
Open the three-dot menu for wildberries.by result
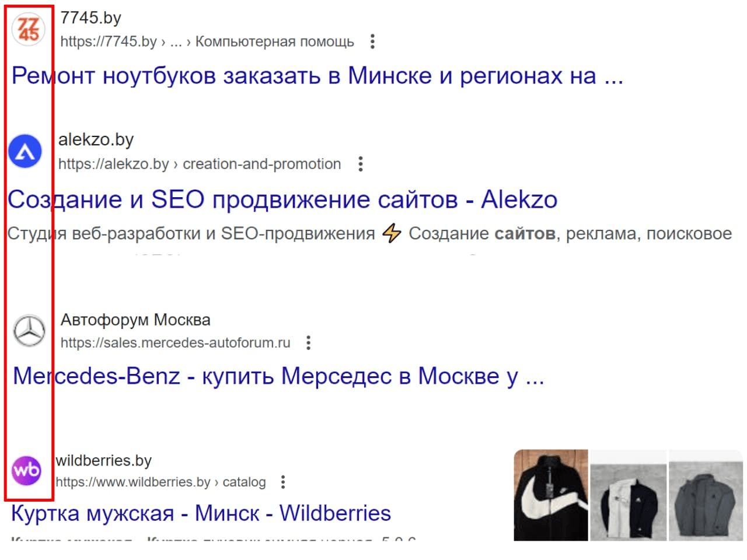[x=283, y=482]
